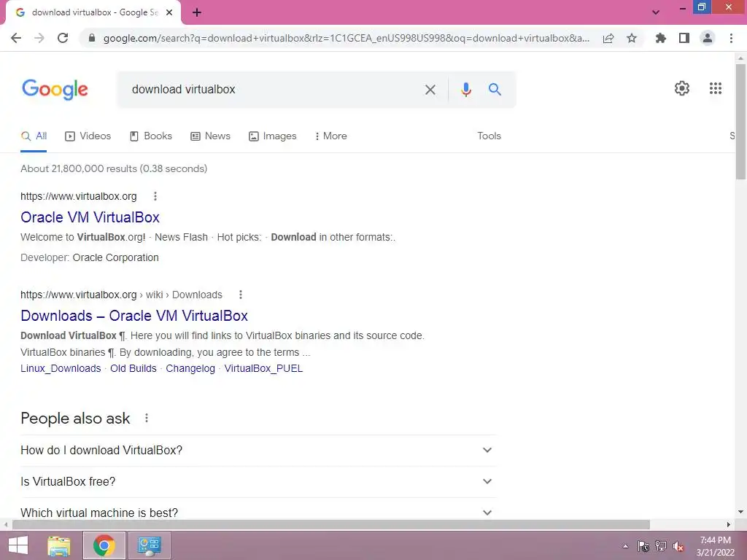The width and height of the screenshot is (747, 560).
Task: Show hidden system tray icons
Action: [x=625, y=546]
